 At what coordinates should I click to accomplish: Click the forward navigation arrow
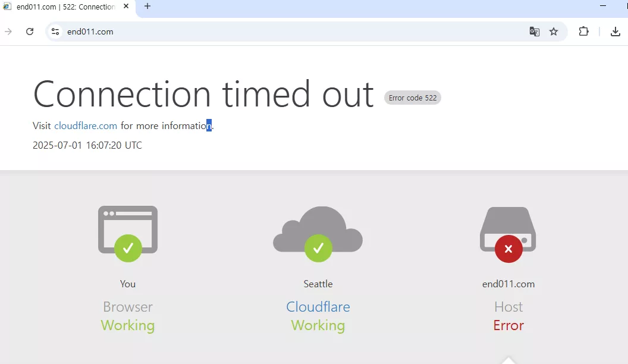(8, 32)
